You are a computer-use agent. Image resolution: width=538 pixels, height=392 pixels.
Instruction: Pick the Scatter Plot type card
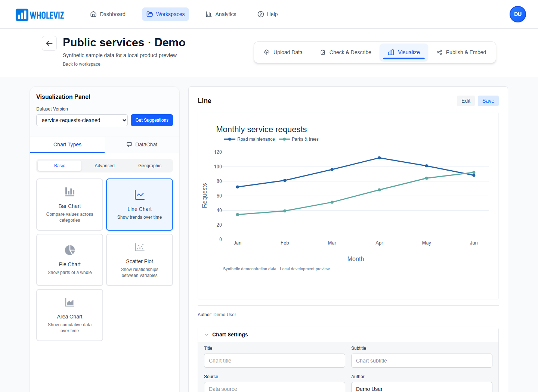139,260
